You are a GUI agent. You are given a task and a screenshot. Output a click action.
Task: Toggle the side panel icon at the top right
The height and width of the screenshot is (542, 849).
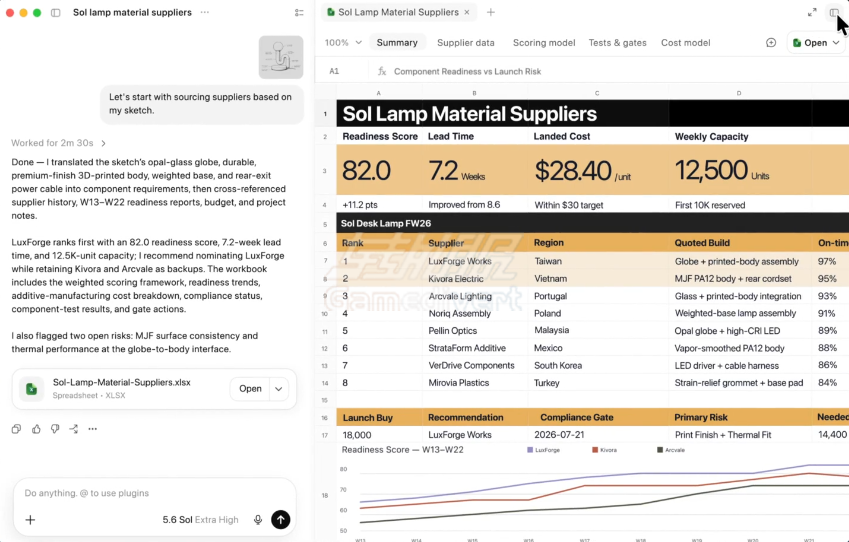(834, 12)
